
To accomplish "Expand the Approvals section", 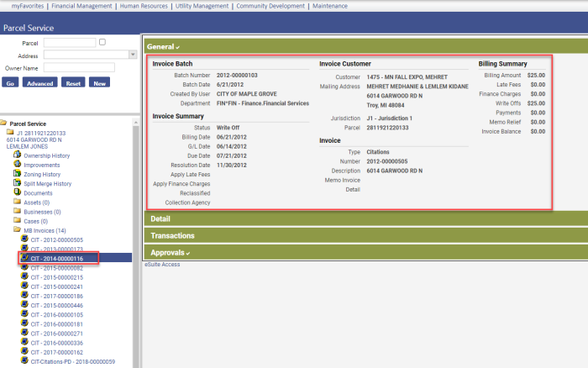I will pyautogui.click(x=365, y=252).
